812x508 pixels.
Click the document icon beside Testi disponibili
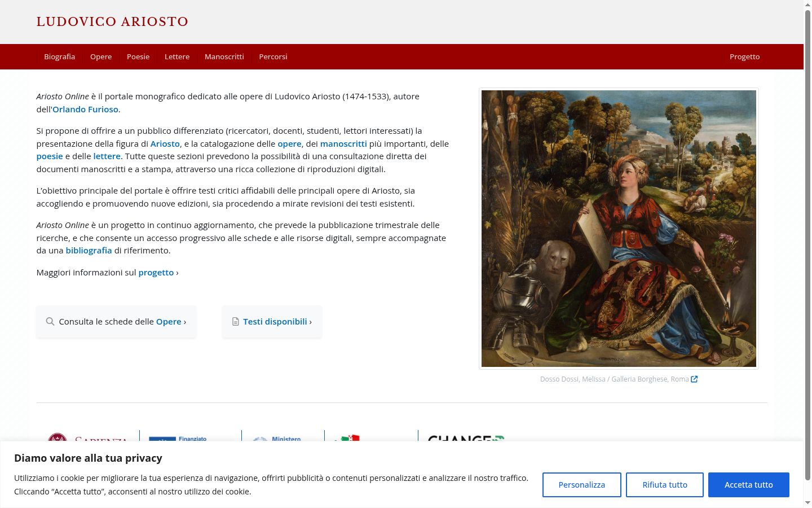tap(236, 322)
